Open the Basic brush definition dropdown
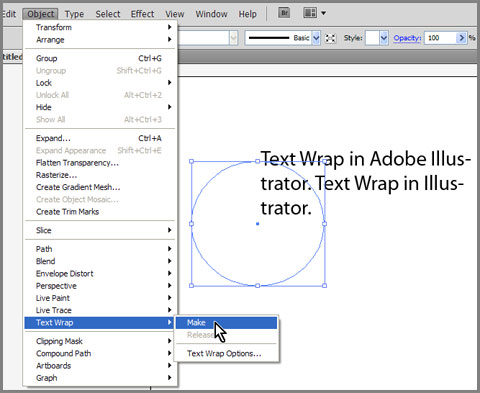This screenshot has height=393, width=480. pyautogui.click(x=316, y=38)
